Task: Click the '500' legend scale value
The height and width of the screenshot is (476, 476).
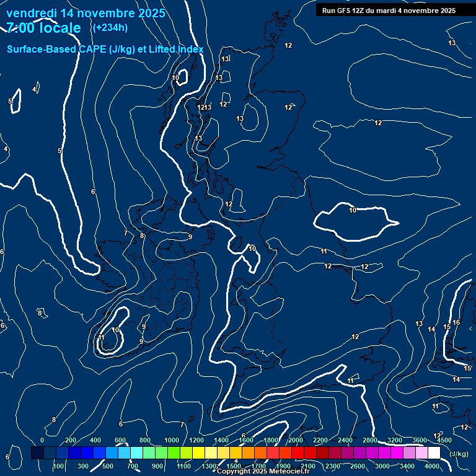Action: tap(108, 466)
